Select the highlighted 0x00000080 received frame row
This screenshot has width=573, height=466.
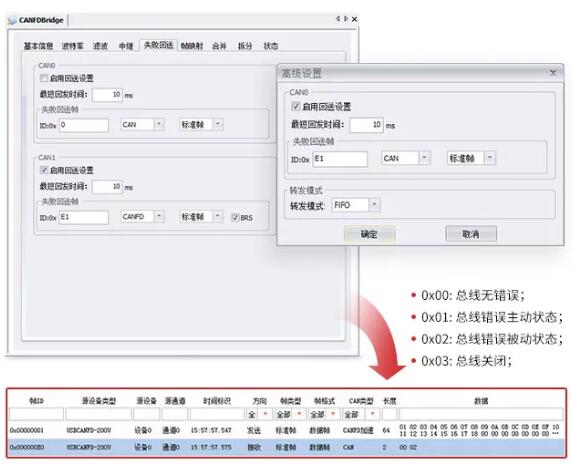pos(286,447)
